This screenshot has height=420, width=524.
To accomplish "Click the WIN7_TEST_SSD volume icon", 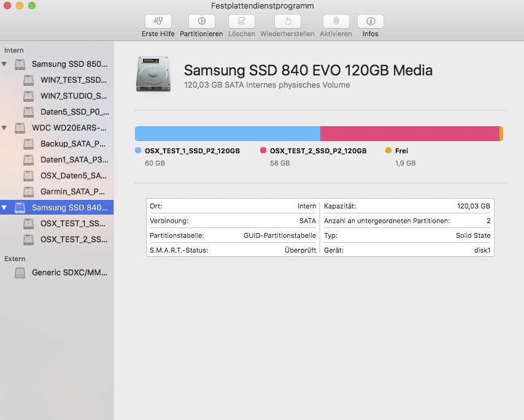I will pos(29,80).
